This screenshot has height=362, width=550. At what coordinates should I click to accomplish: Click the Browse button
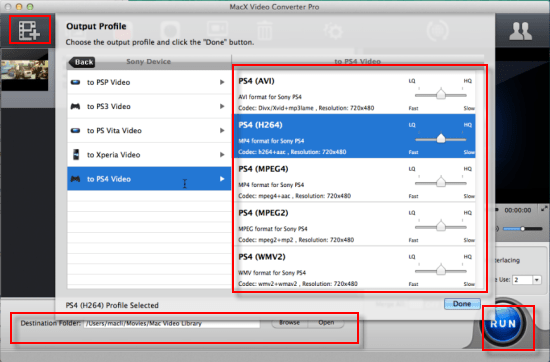(x=289, y=323)
